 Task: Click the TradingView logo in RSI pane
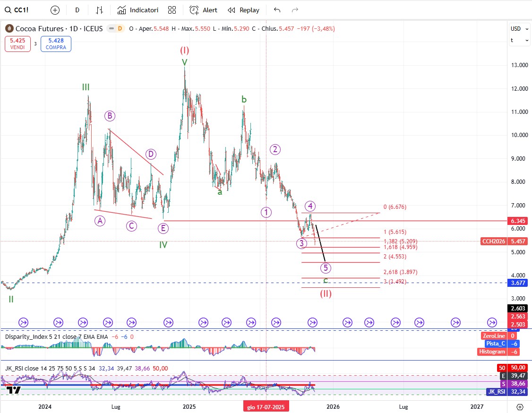pos(14,390)
